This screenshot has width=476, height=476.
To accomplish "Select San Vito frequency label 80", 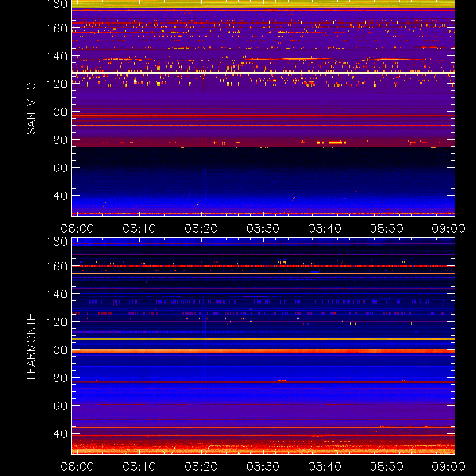I will (60, 140).
